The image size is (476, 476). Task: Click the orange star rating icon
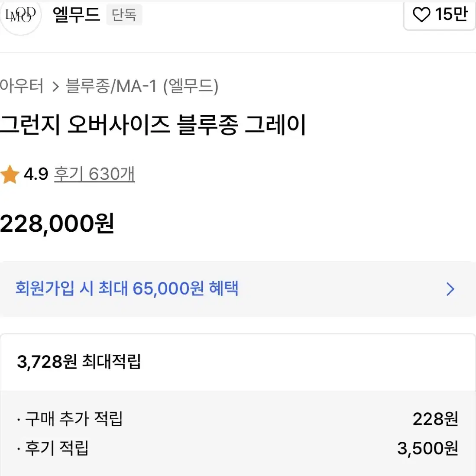point(10,174)
